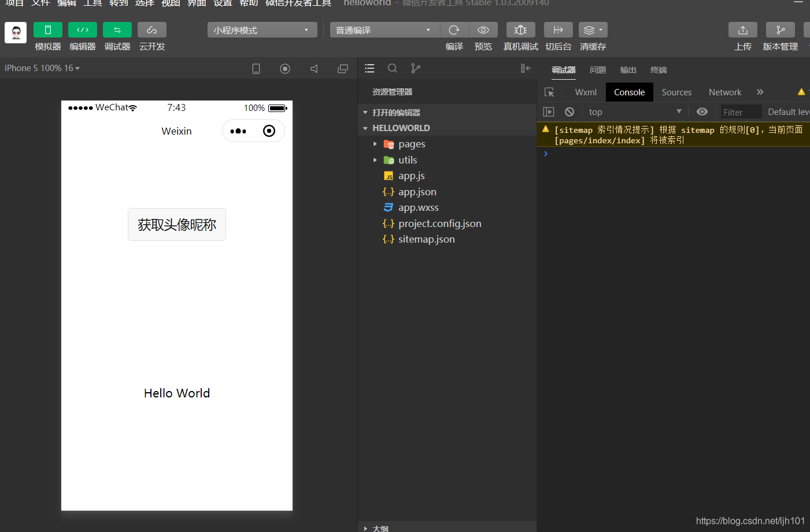Toggle the console live expression eye
This screenshot has height=532, width=810.
[x=702, y=112]
